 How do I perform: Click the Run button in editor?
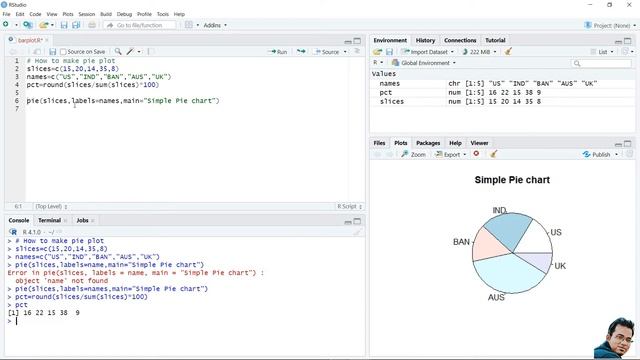(278, 52)
